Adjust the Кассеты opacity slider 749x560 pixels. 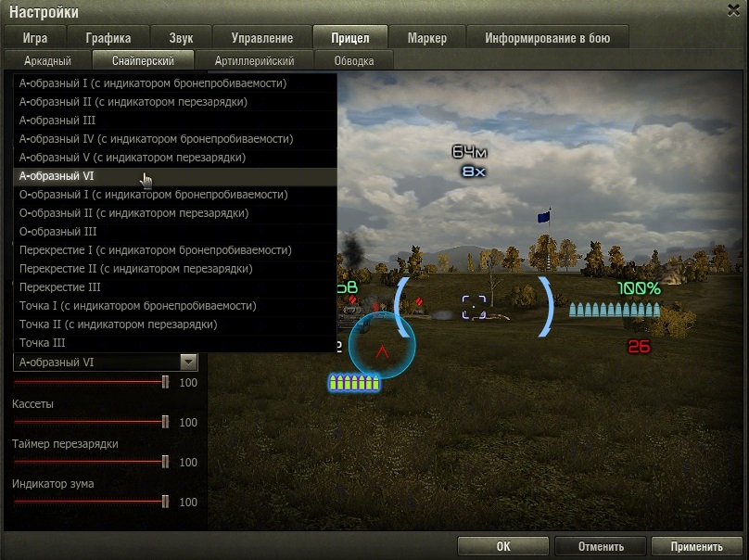pos(91,422)
